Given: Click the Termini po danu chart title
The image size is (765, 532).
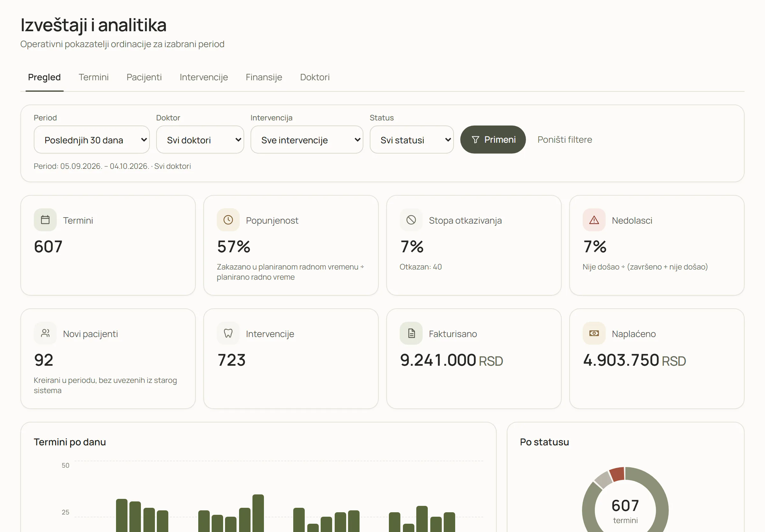Looking at the screenshot, I should tap(69, 442).
